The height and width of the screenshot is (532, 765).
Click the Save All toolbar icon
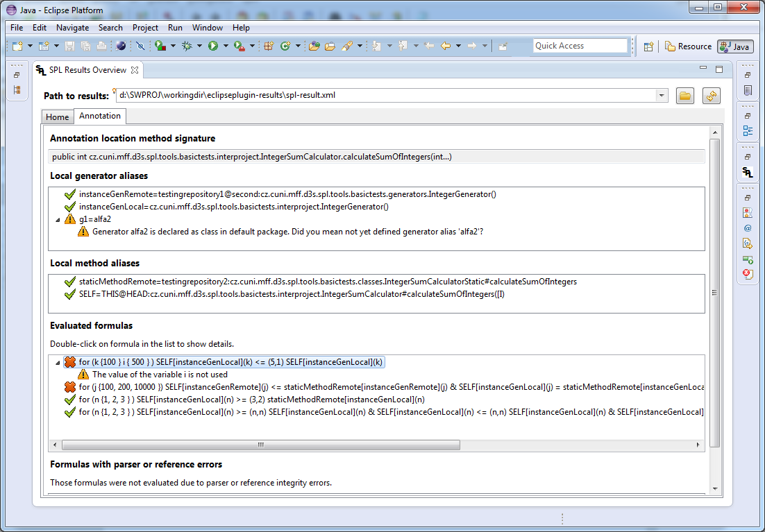click(85, 46)
